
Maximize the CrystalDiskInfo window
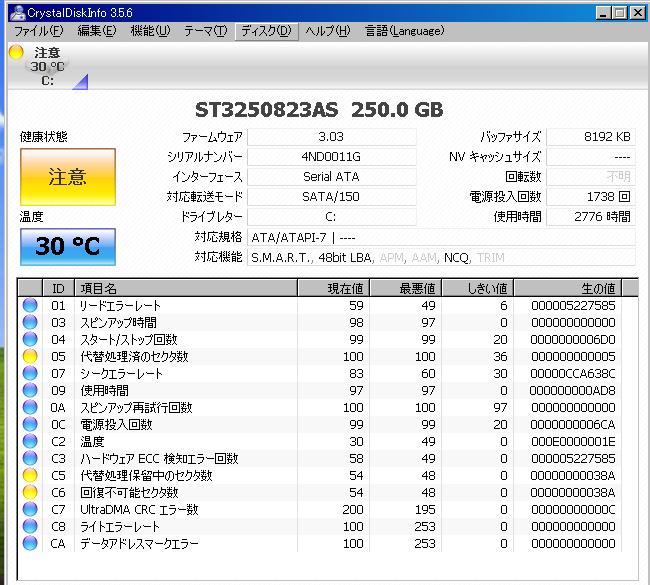tap(620, 13)
